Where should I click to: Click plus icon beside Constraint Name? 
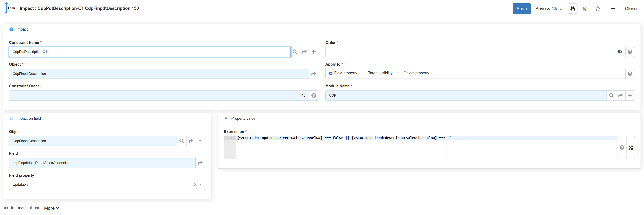313,52
